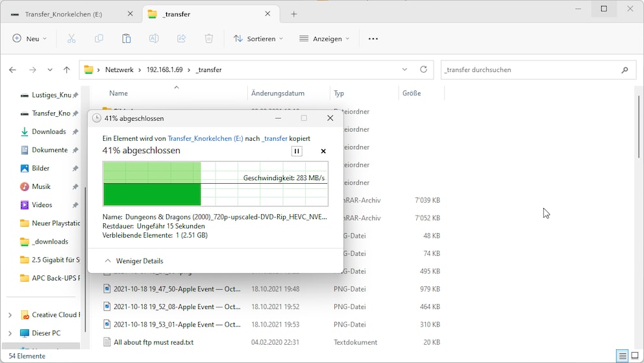Open the three-dots more options menu
Image resolution: width=644 pixels, height=363 pixels.
pos(373,38)
